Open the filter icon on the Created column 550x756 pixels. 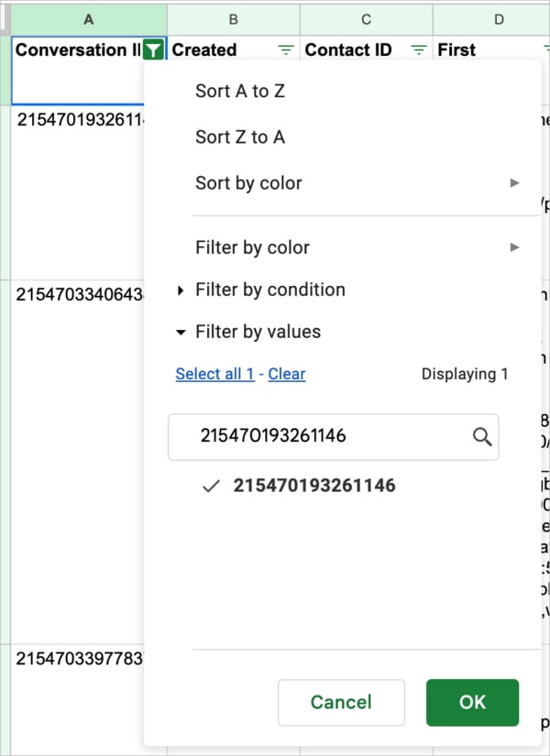point(285,50)
